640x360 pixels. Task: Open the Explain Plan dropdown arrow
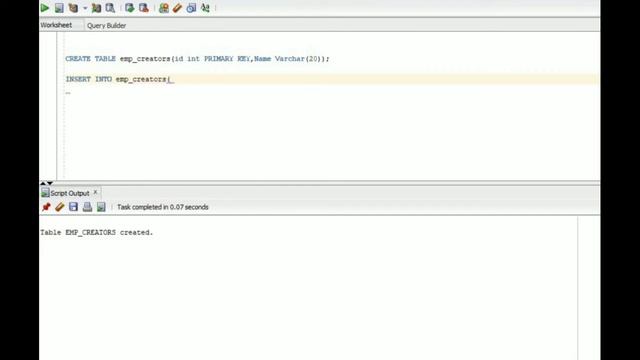[x=85, y=8]
